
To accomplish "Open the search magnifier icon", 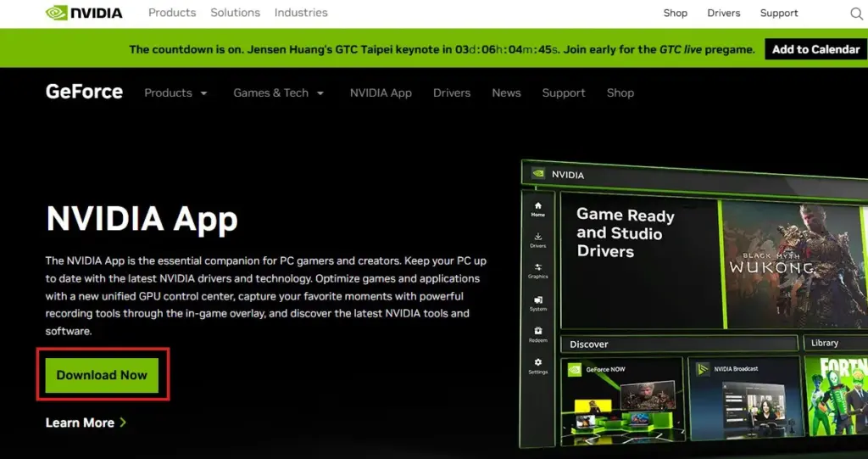I will tap(856, 14).
